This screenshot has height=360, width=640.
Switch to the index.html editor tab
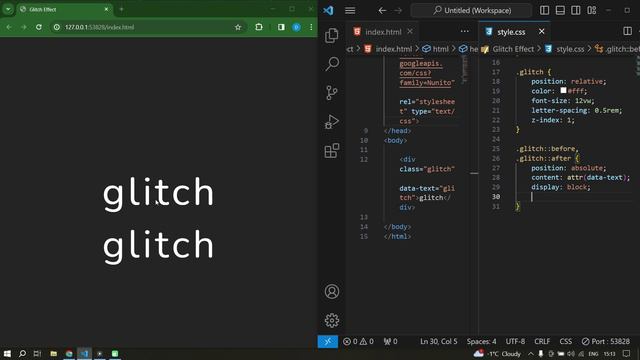click(x=383, y=32)
